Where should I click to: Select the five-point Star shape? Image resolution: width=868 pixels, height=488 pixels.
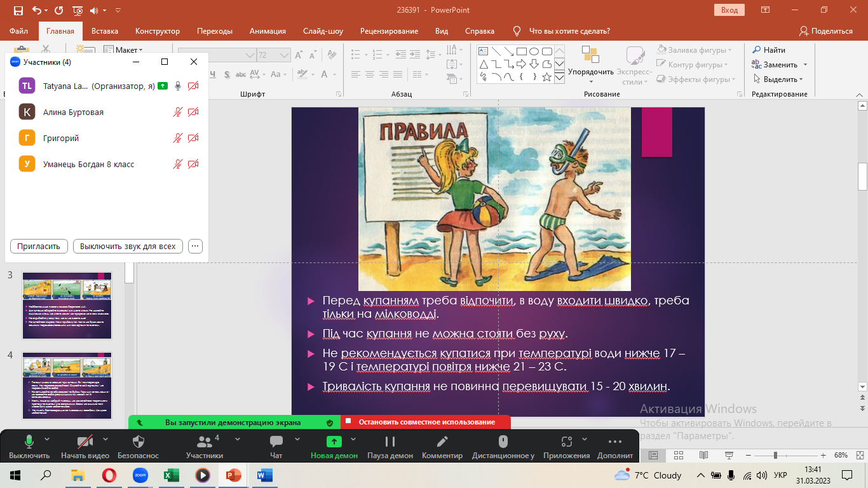pyautogui.click(x=547, y=77)
